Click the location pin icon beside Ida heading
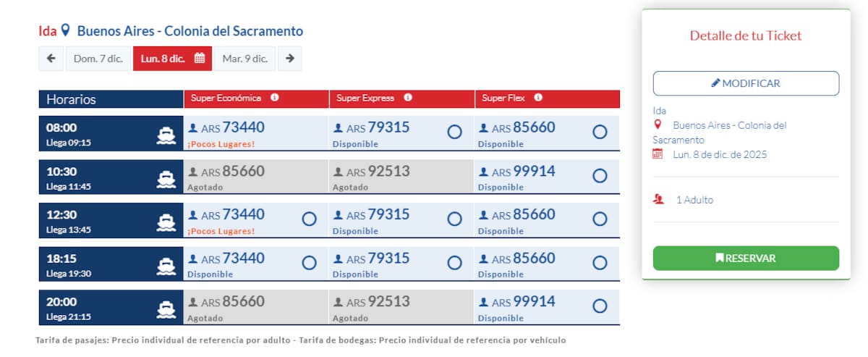Image resolution: width=868 pixels, height=357 pixels. point(65,30)
